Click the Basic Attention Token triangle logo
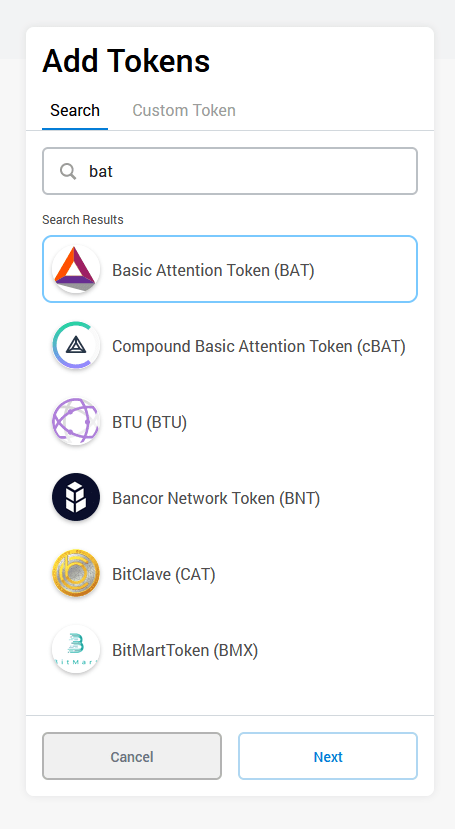This screenshot has width=455, height=829. (x=76, y=270)
